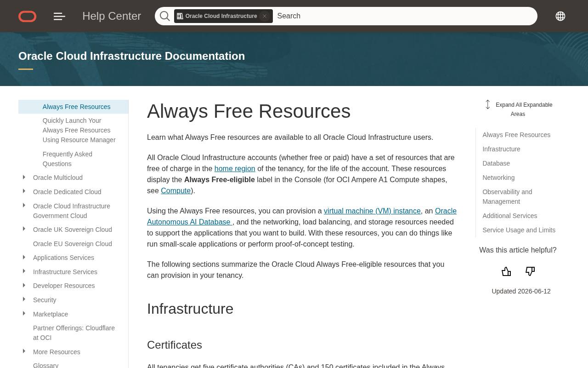Click the Oracle logo icon

(x=28, y=16)
